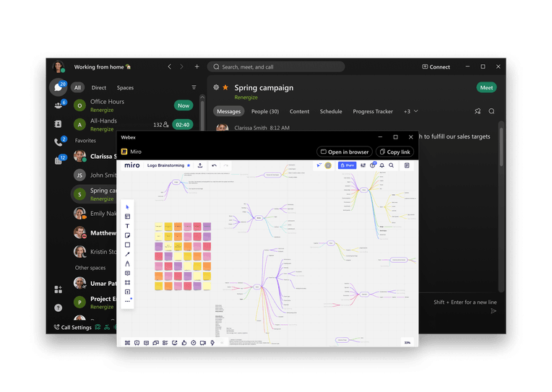The width and height of the screenshot is (552, 392).
Task: Open the Content tab
Action: pyautogui.click(x=299, y=111)
